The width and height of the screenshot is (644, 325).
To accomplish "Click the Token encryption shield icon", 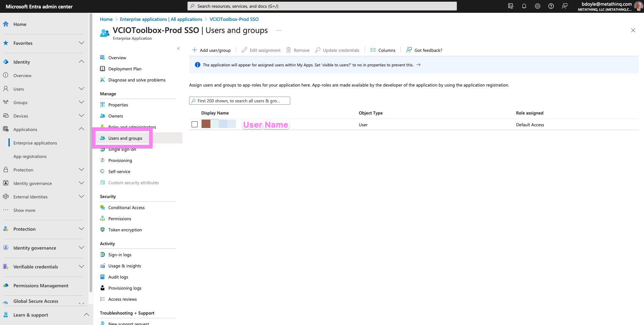I will (x=102, y=230).
